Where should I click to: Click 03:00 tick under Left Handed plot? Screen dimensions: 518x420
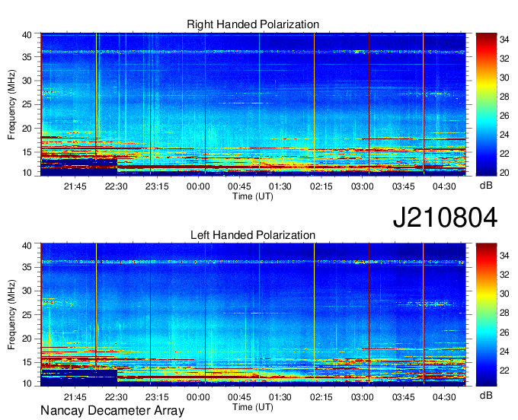click(x=363, y=397)
